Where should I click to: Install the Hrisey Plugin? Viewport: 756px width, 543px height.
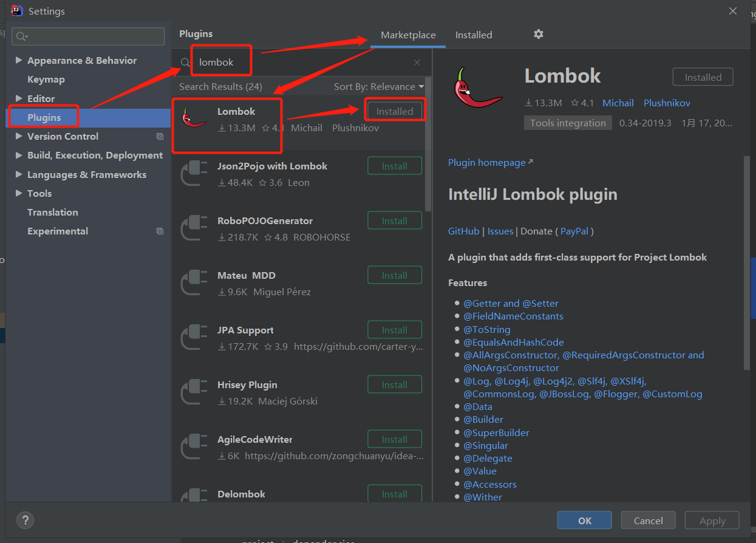[x=395, y=384]
